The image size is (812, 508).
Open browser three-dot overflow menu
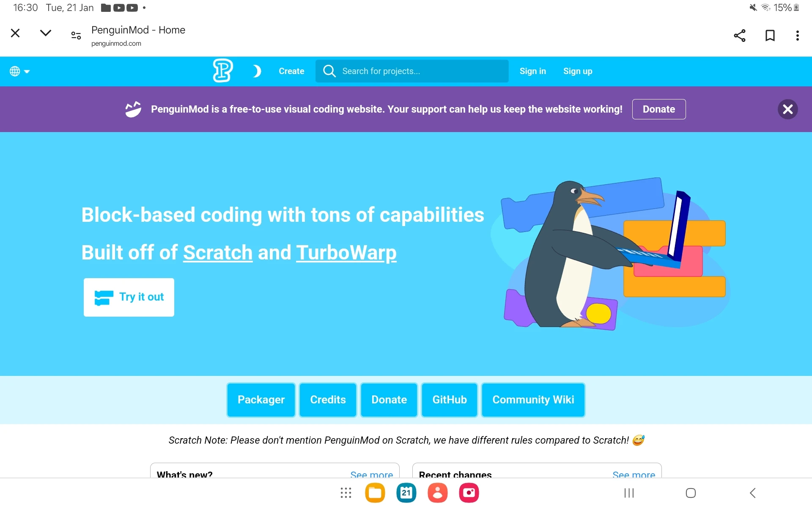tap(797, 36)
